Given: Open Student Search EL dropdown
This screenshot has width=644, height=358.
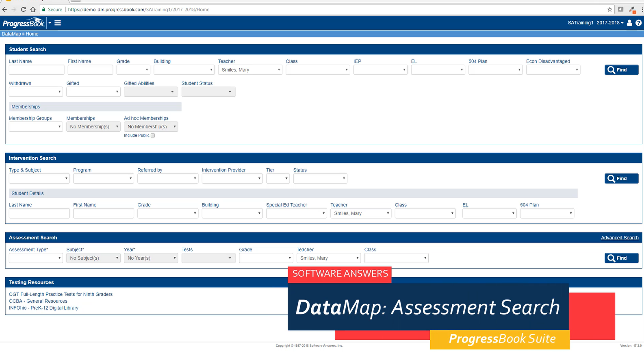Looking at the screenshot, I should tap(438, 70).
